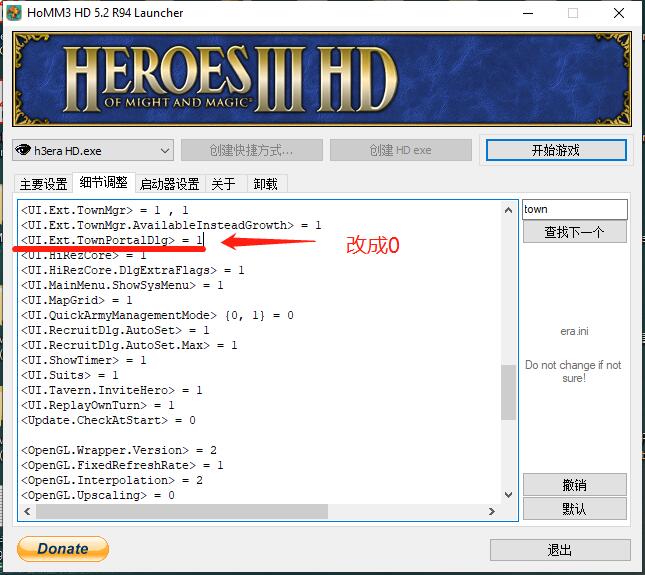
Task: Click the <UI.QuickArmyManagementMode> line
Action: point(157,315)
